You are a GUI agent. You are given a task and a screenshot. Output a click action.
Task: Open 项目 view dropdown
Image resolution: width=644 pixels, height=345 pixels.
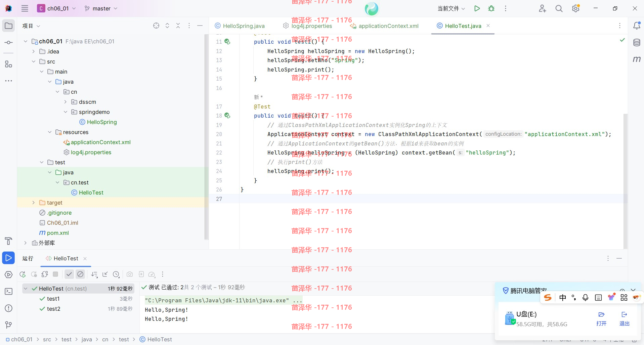(x=31, y=26)
